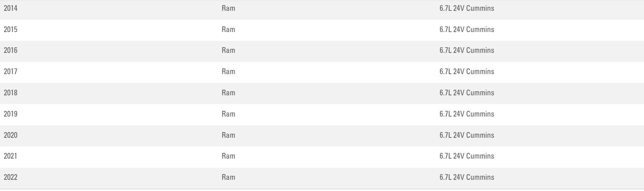Click the 2014 year cell
Screen dimensions: 644x191
(11, 8)
